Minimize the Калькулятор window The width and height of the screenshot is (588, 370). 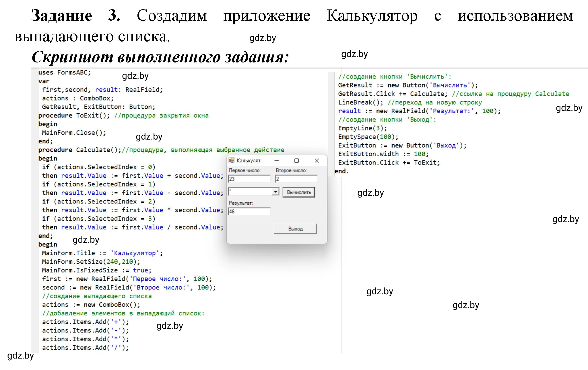point(277,160)
